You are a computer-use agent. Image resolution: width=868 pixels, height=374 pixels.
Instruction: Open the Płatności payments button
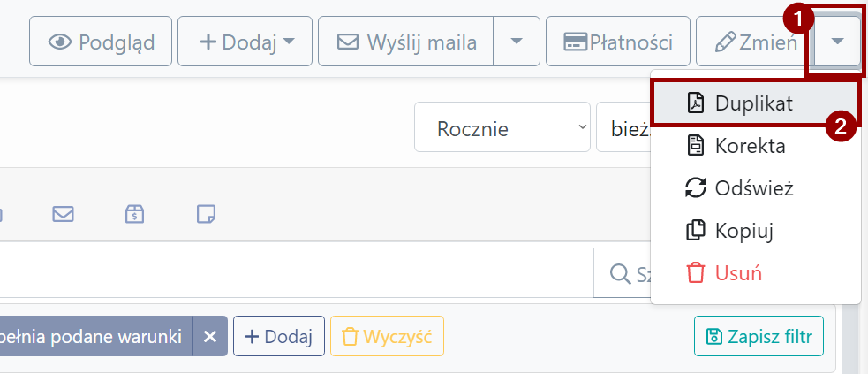click(618, 42)
